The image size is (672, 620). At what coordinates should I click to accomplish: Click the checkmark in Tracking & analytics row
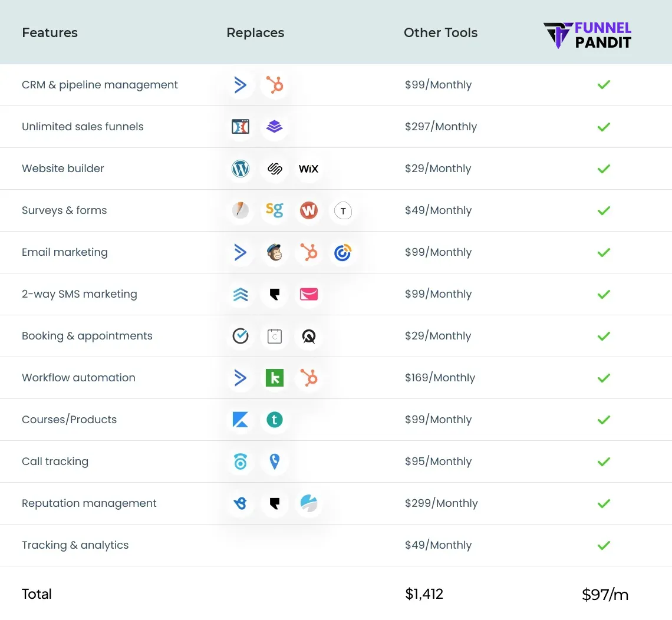tap(604, 545)
